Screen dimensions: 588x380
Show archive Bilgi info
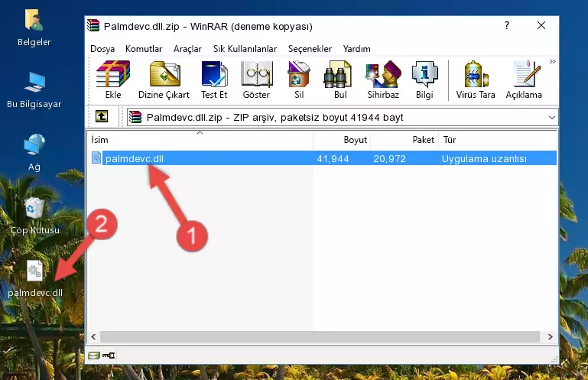coord(424,80)
